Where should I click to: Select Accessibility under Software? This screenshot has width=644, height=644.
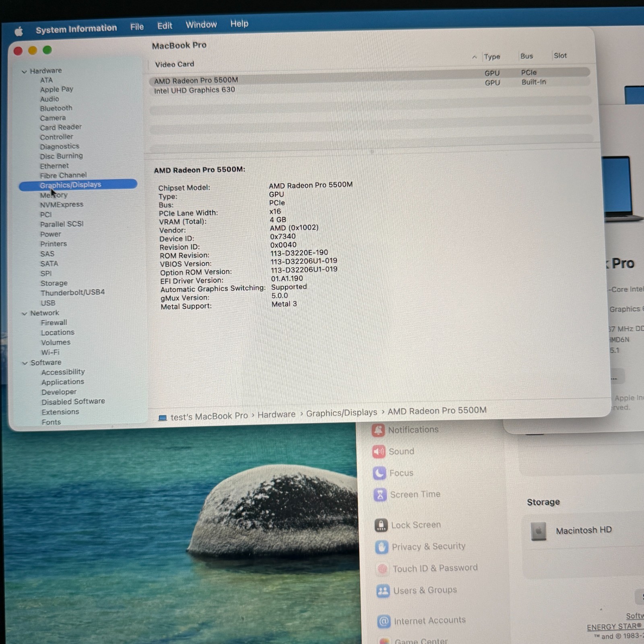(63, 372)
